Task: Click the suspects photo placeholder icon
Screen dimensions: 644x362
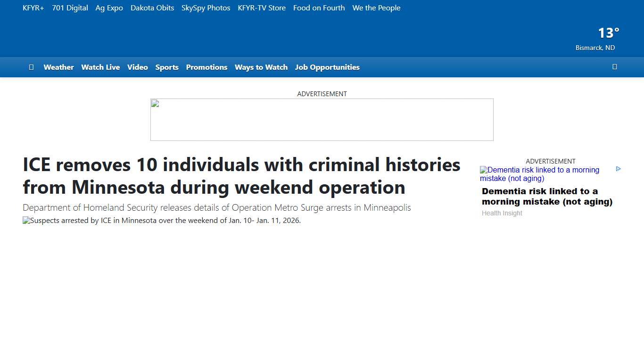Action: tap(25, 220)
